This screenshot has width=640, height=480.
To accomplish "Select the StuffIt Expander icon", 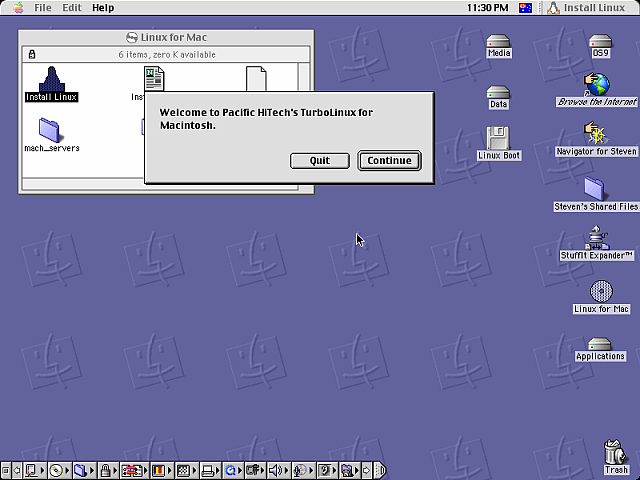I will click(596, 243).
